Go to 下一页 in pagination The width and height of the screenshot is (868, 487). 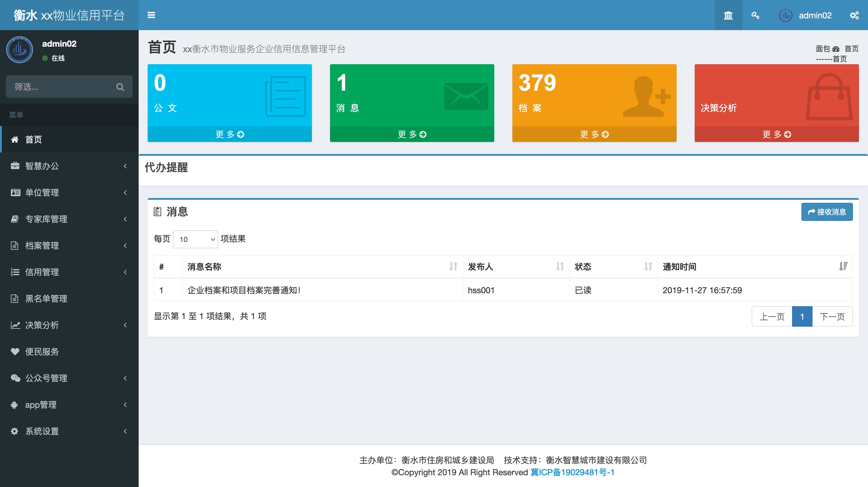pyautogui.click(x=832, y=316)
